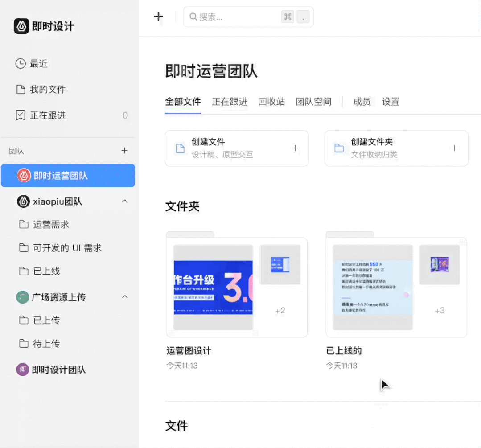This screenshot has height=448, width=481.
Task: Click the 即时运营团队 page heading
Action: [211, 71]
